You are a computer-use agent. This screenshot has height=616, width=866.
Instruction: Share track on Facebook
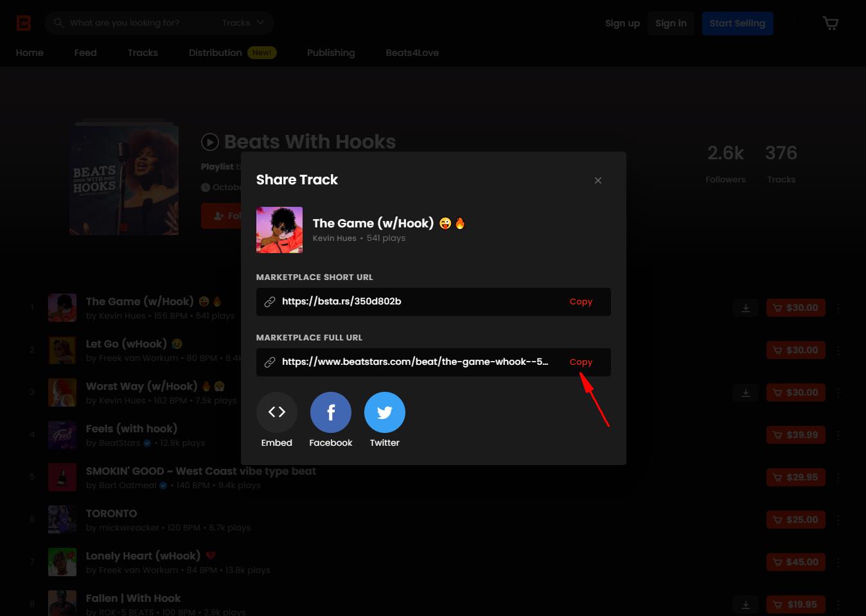click(x=330, y=412)
